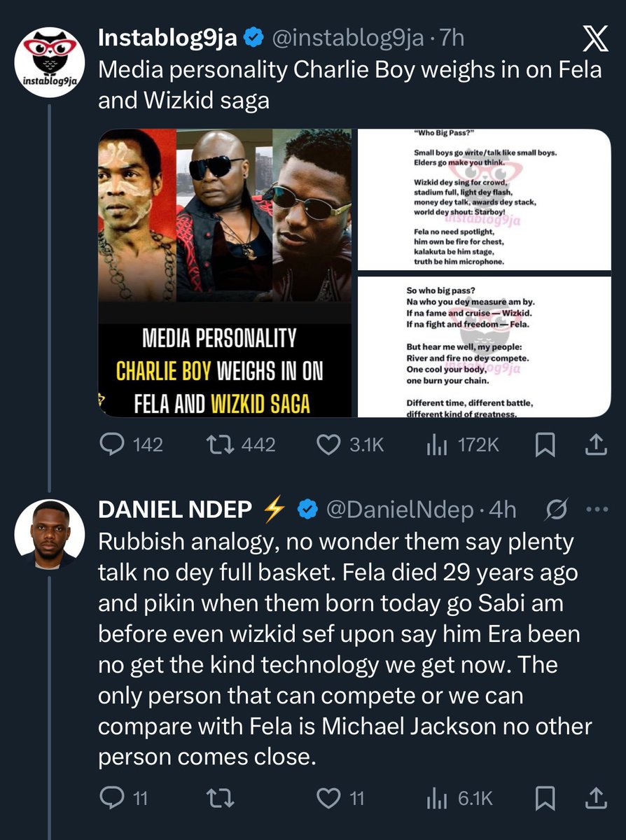Click the Grok icon on Daniel's reply
The image size is (626, 840).
(x=555, y=511)
